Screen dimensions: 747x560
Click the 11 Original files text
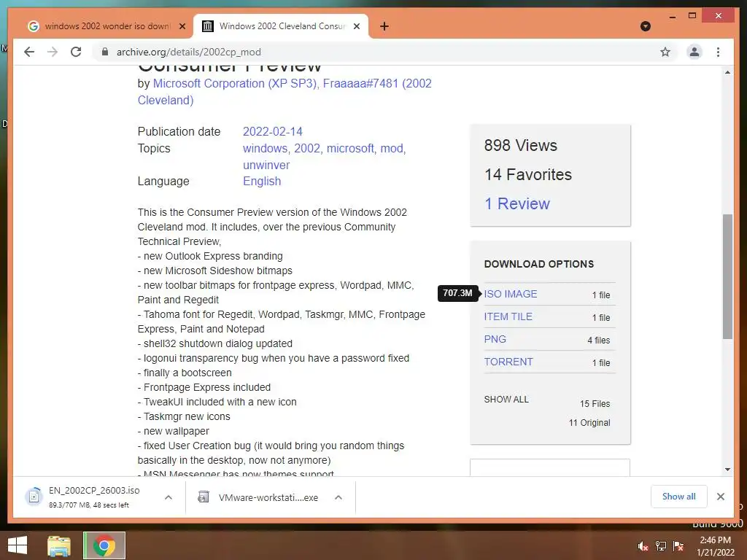pos(589,423)
